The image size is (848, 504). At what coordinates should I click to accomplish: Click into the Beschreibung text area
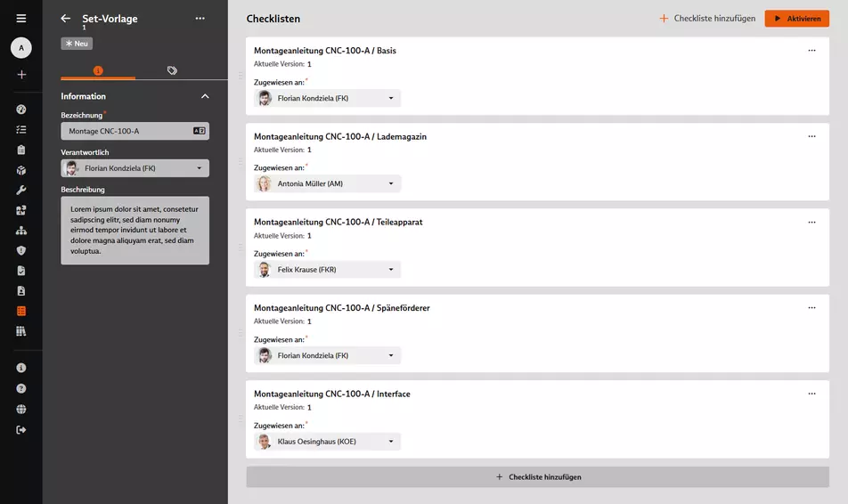tap(135, 231)
